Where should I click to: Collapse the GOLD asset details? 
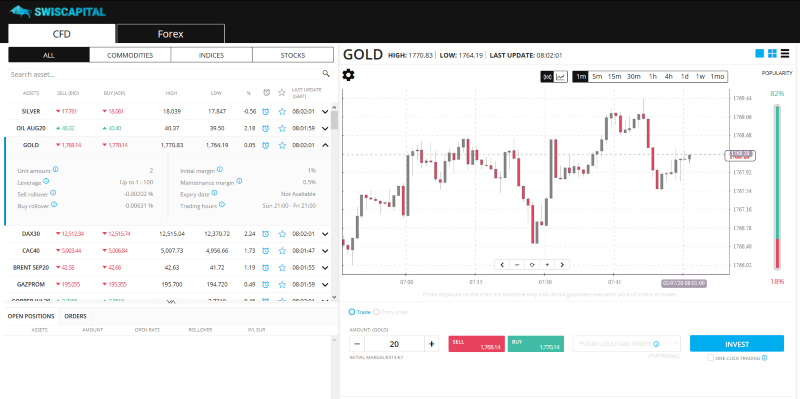click(x=325, y=145)
